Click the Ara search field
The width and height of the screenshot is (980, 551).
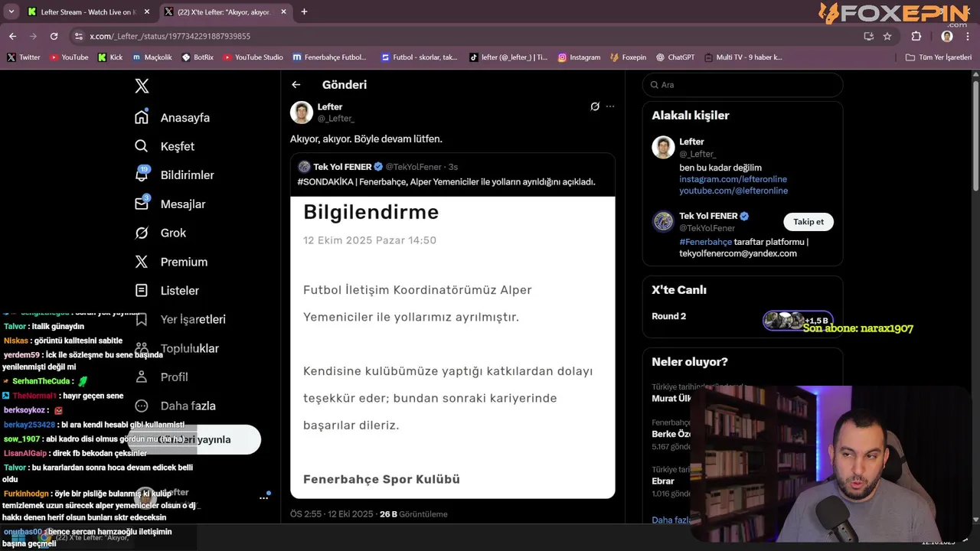point(743,85)
